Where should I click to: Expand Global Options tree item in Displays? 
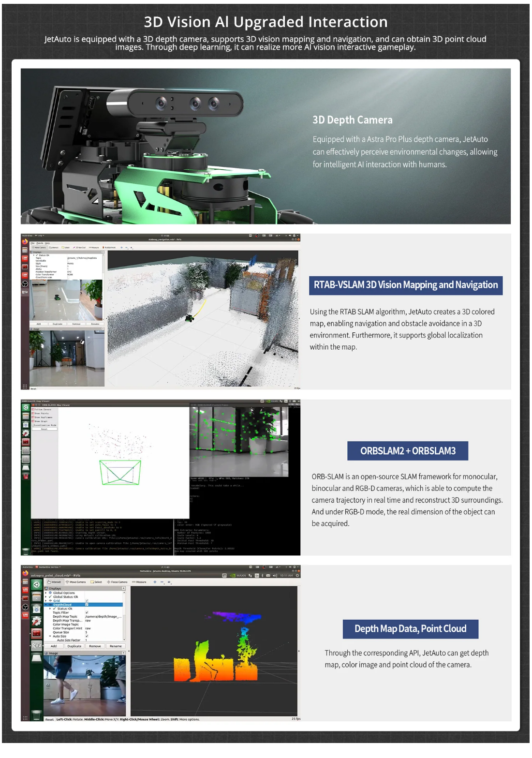tap(46, 593)
